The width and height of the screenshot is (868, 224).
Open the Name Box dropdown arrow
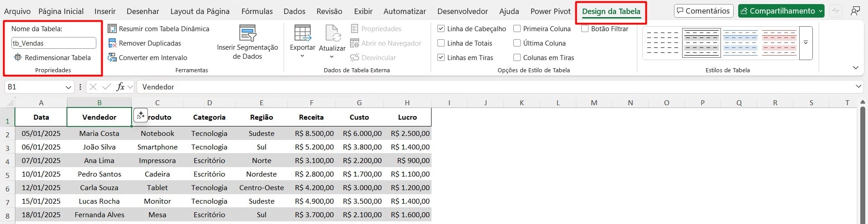(68, 87)
